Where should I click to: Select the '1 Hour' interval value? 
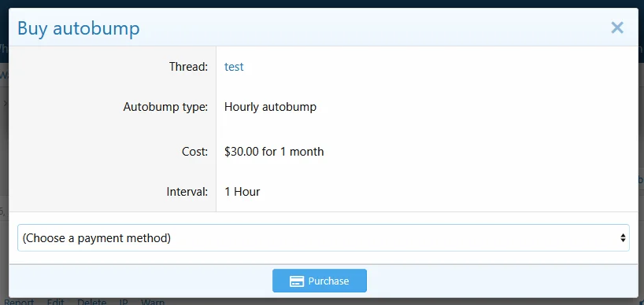tap(242, 192)
